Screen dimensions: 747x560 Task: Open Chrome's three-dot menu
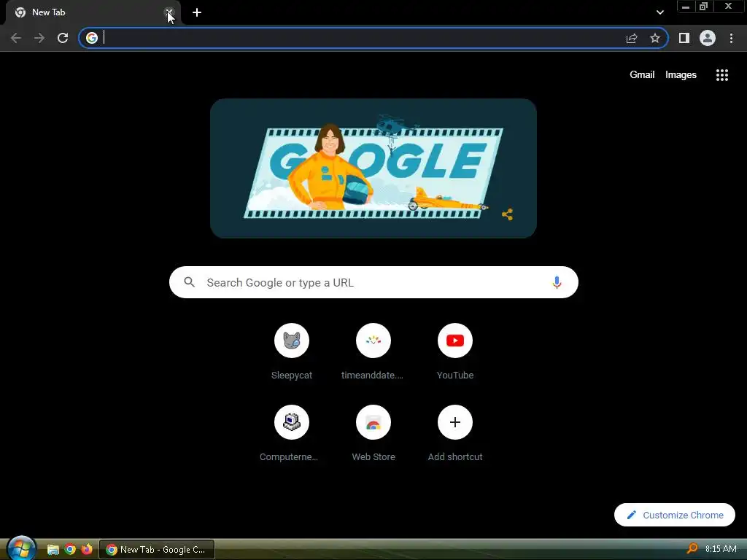click(731, 38)
